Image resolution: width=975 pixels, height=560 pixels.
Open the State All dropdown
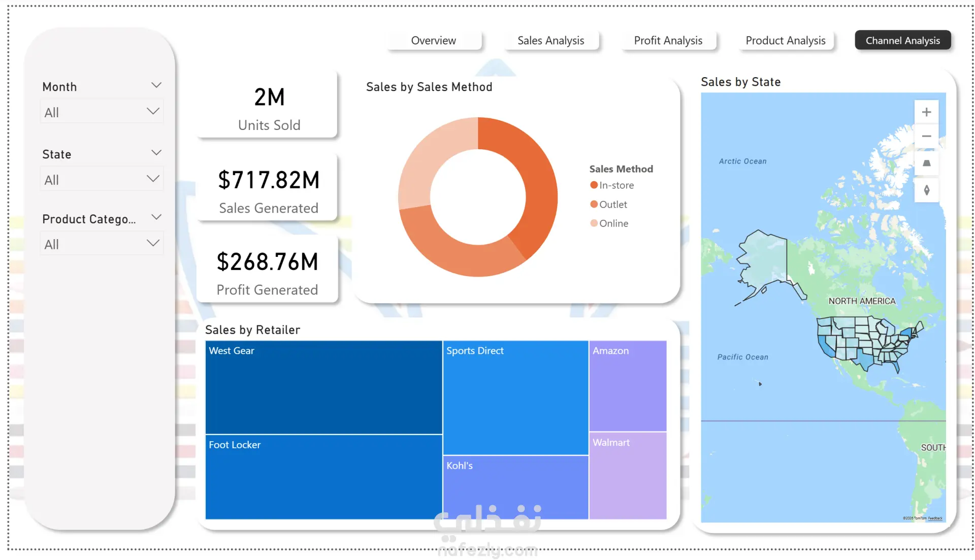[102, 179]
